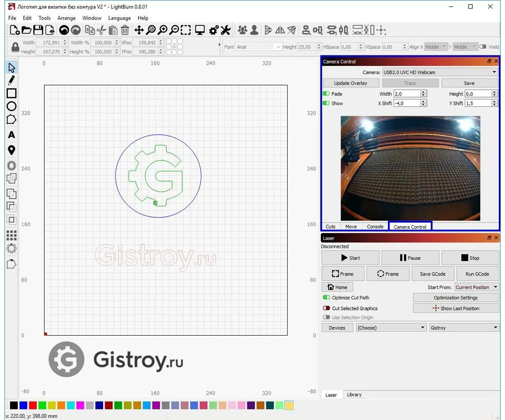Click the camera preview image

[410, 168]
